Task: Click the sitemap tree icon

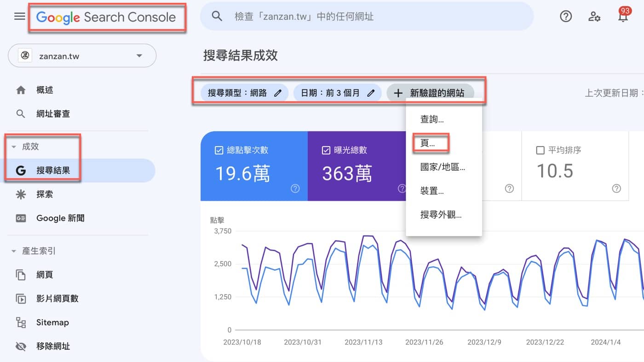Action: 21,322
